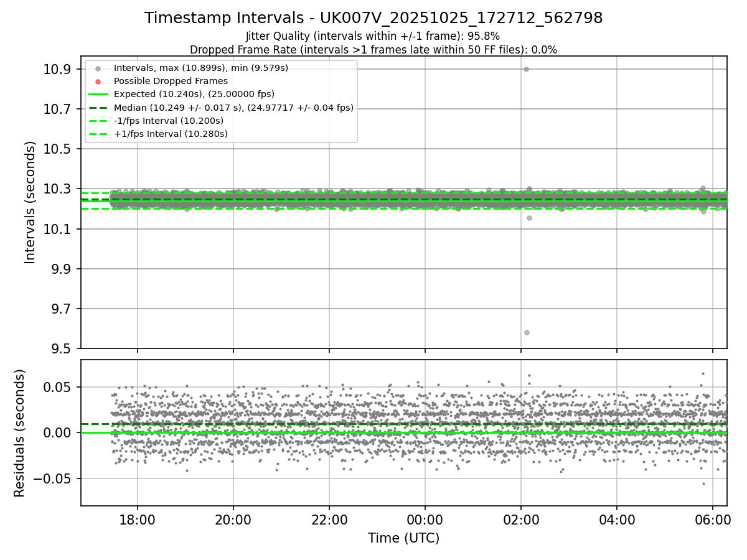
Task: Click the 10.7 y-axis tick label
Action: [x=57, y=109]
